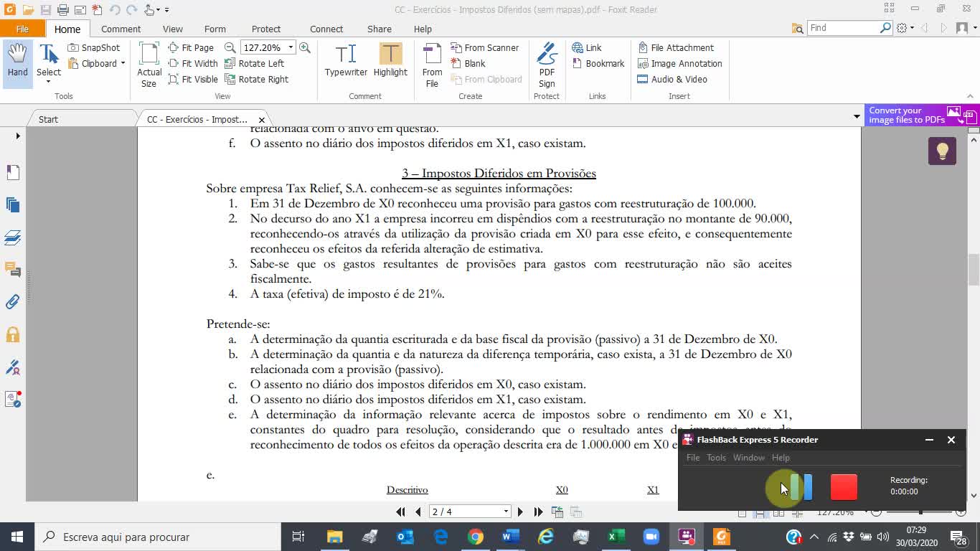Rotate the page right

pyautogui.click(x=257, y=79)
